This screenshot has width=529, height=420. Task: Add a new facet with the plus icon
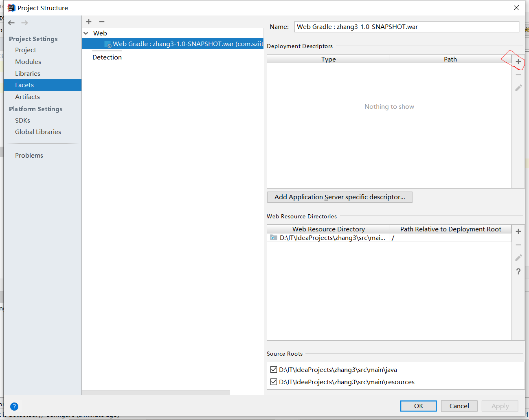(88, 22)
